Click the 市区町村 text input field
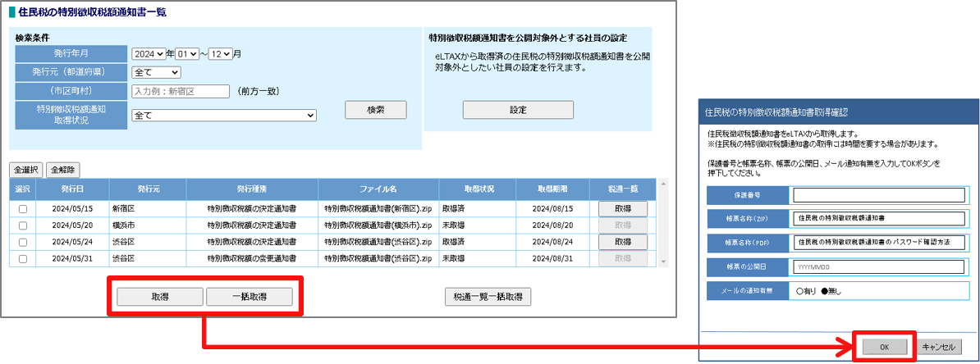This screenshot has width=980, height=364. (181, 91)
